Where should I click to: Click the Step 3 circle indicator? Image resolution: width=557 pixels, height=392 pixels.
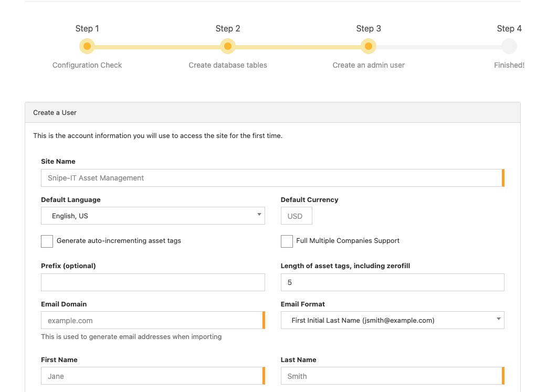coord(369,46)
